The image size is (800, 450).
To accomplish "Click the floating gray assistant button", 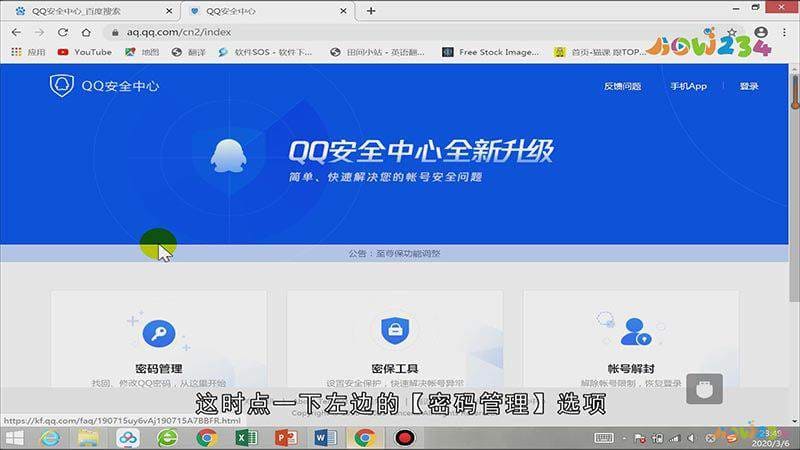I will point(704,389).
